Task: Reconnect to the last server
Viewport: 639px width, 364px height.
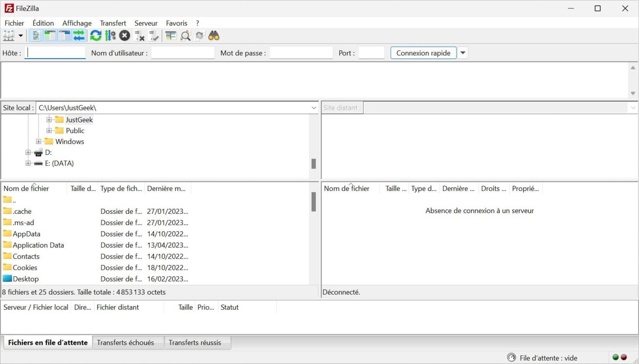Action: 154,36
